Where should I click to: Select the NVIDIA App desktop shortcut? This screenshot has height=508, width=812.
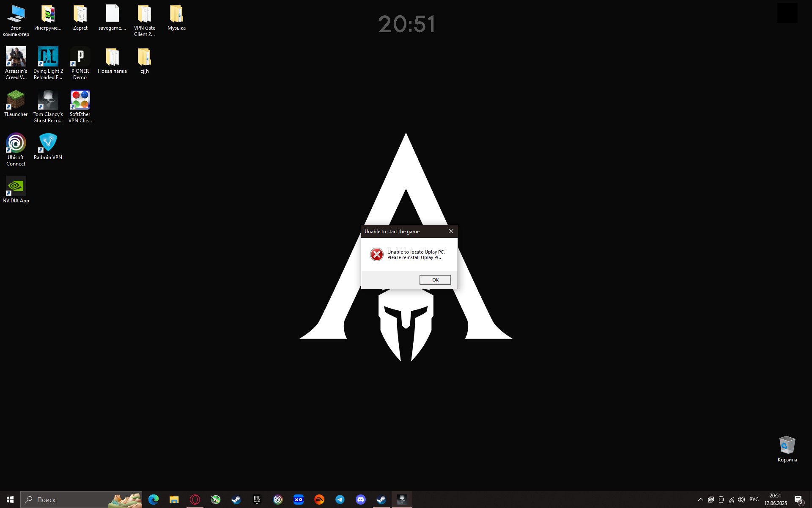click(x=16, y=190)
